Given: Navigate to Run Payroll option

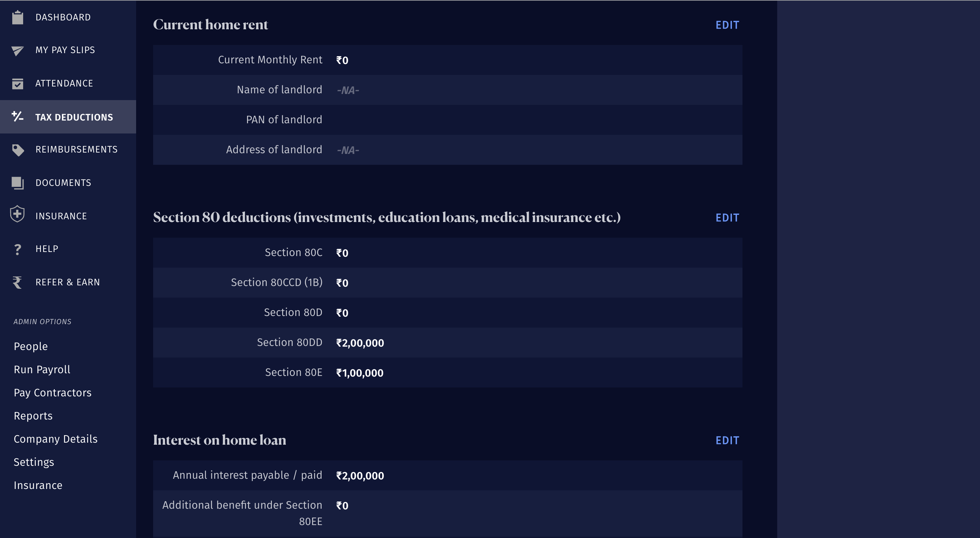Looking at the screenshot, I should (x=41, y=369).
